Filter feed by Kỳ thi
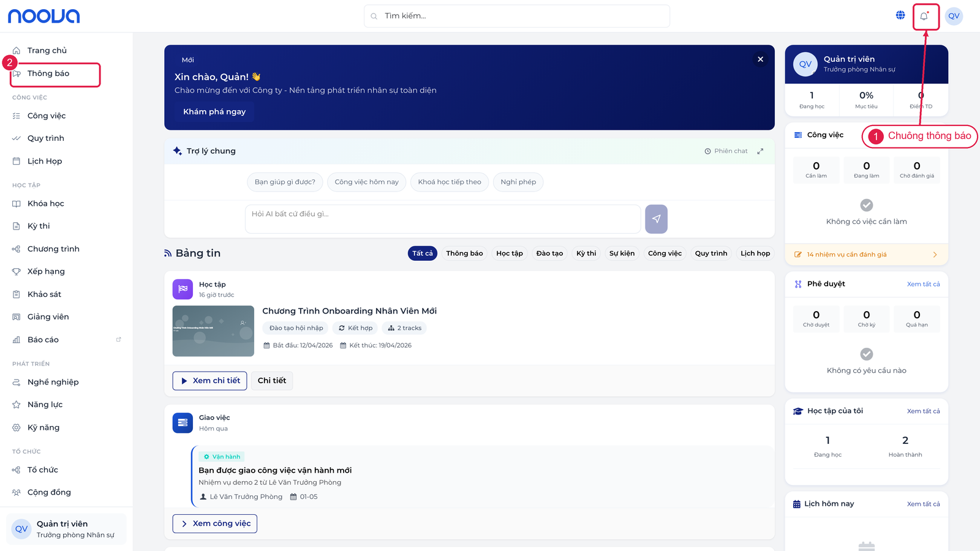Image resolution: width=980 pixels, height=551 pixels. [586, 253]
